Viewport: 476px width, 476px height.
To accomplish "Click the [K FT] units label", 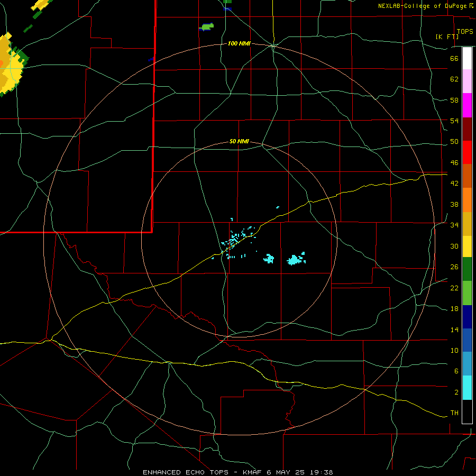I will point(447,36).
